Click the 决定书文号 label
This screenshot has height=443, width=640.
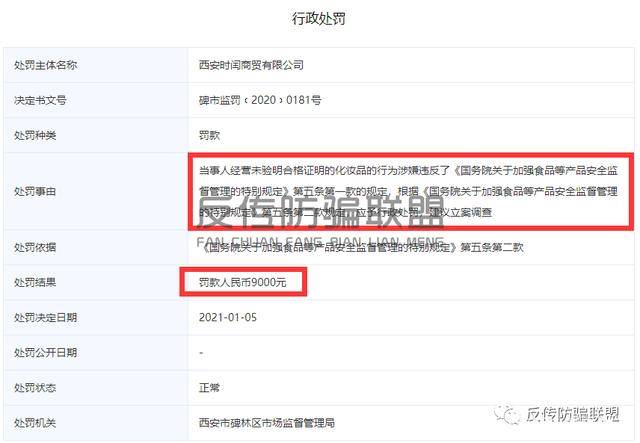click(x=40, y=100)
